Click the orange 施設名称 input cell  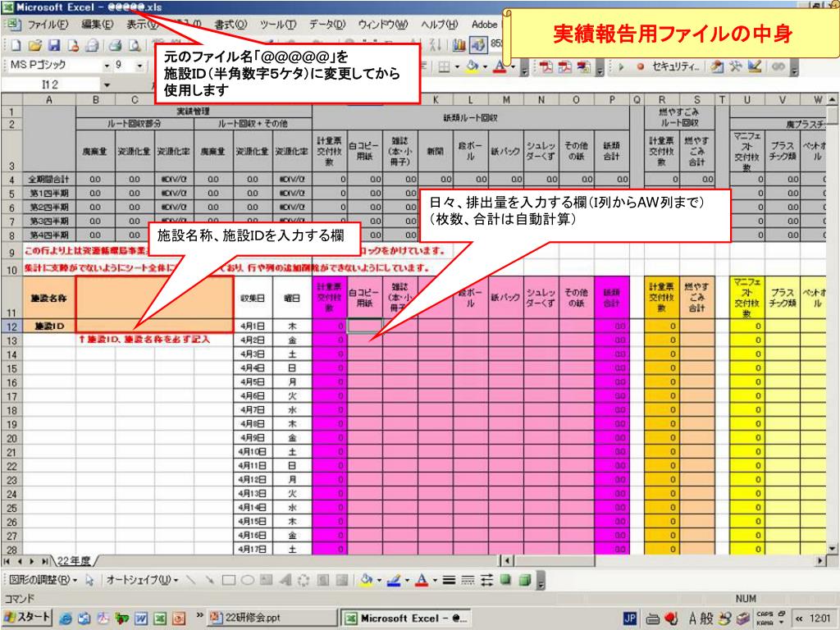click(x=155, y=298)
